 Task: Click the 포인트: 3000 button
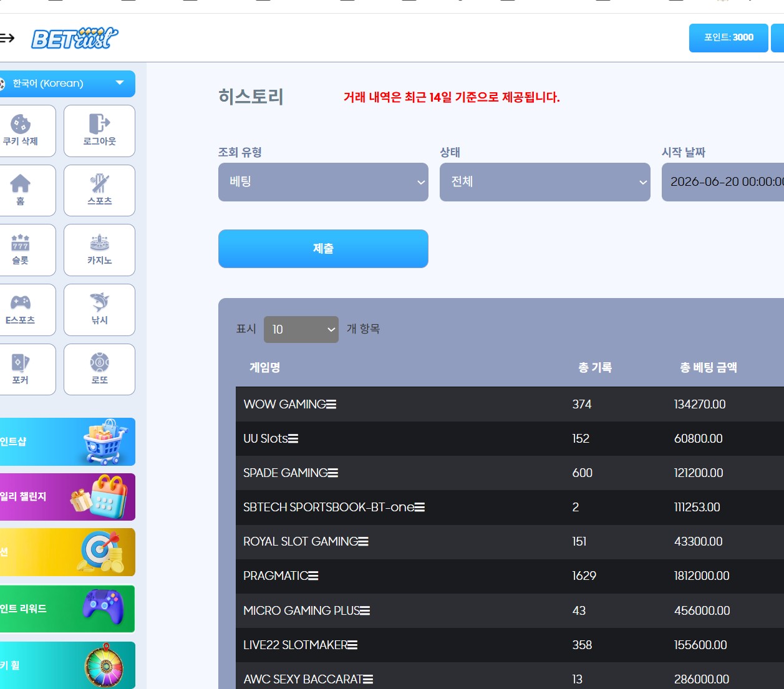728,38
